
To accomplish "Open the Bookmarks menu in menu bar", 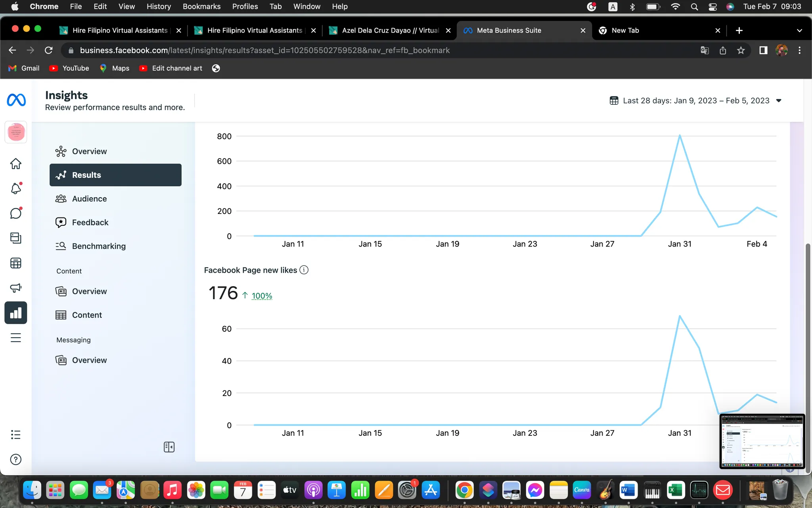I will (201, 6).
